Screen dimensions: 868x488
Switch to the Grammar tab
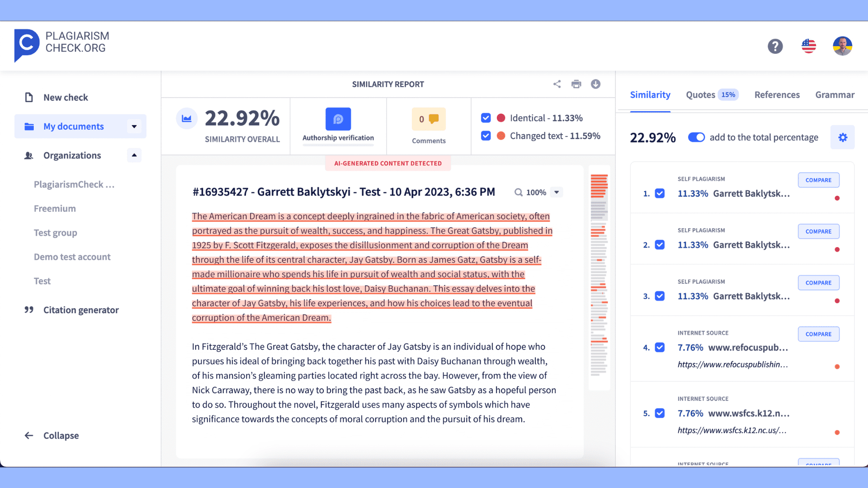[x=835, y=94]
